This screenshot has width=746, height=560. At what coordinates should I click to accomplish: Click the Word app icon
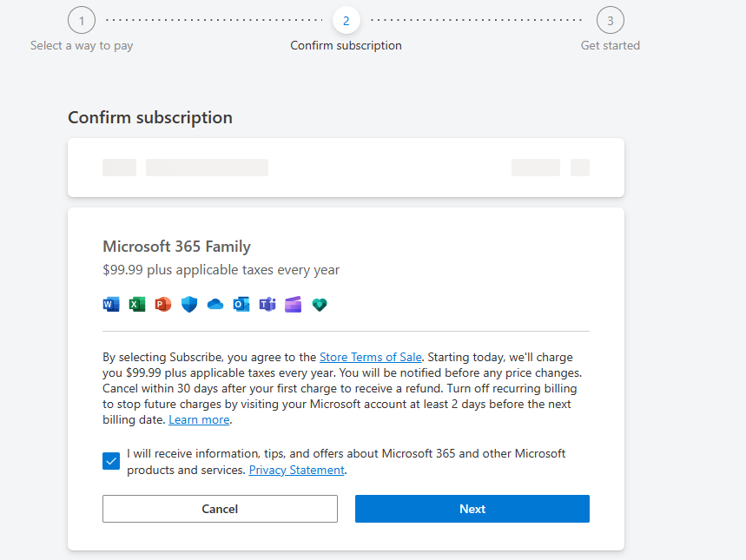tap(111, 304)
